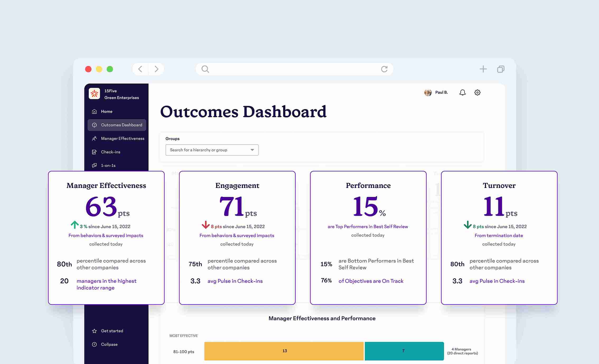599x364 pixels.
Task: Open Check-ins from the sidebar
Action: coord(110,152)
